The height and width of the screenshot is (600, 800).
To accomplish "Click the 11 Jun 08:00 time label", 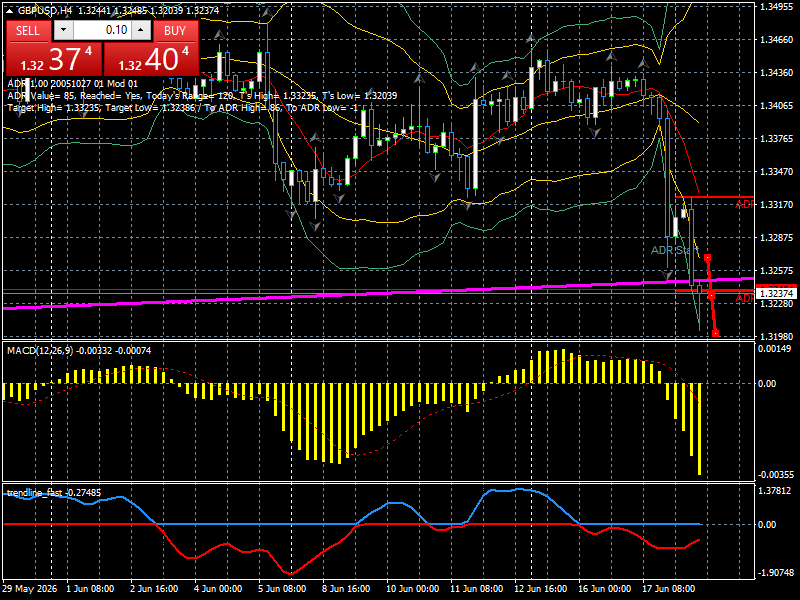I will click(x=477, y=589).
